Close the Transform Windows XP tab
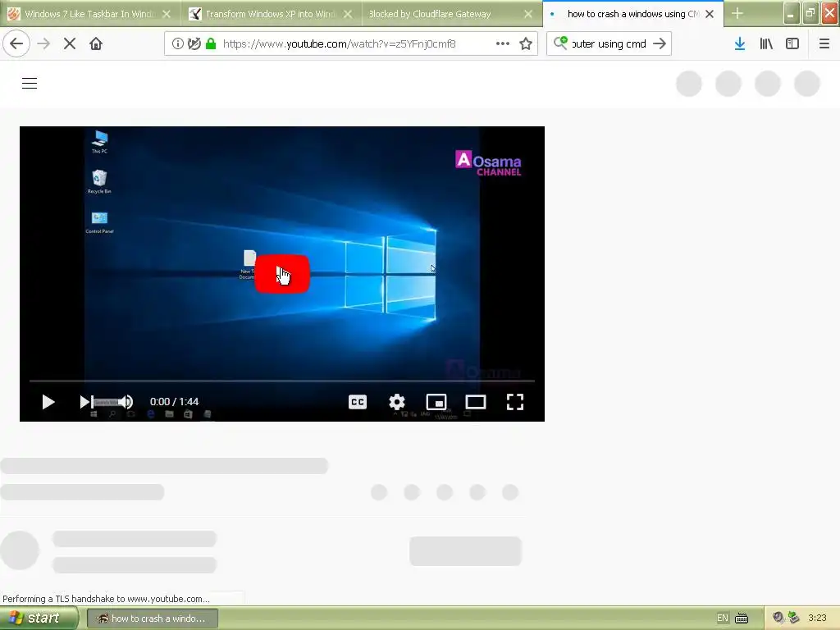The height and width of the screenshot is (630, 840). pyautogui.click(x=348, y=14)
